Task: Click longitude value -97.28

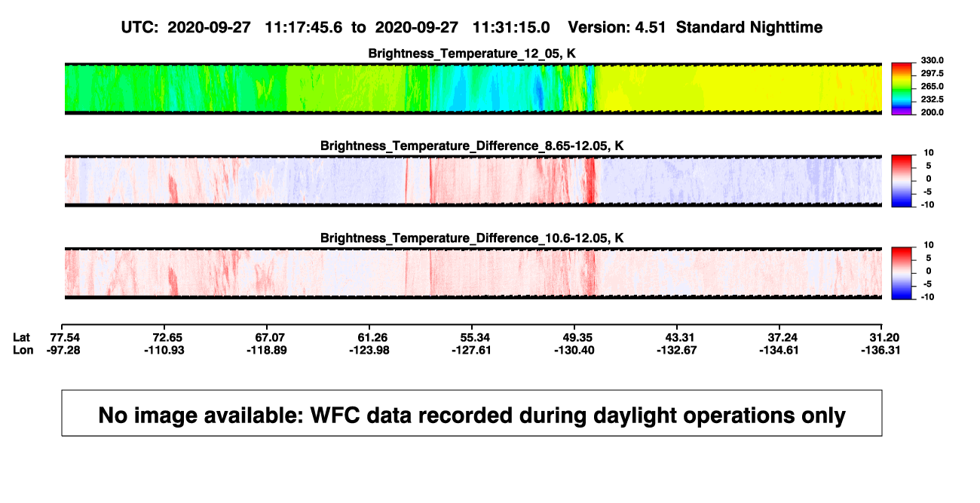Action: coord(64,350)
